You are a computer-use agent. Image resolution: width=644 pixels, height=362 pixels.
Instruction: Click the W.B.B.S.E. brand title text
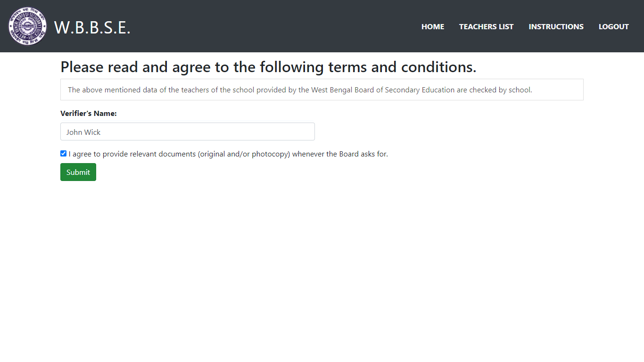[x=92, y=27]
